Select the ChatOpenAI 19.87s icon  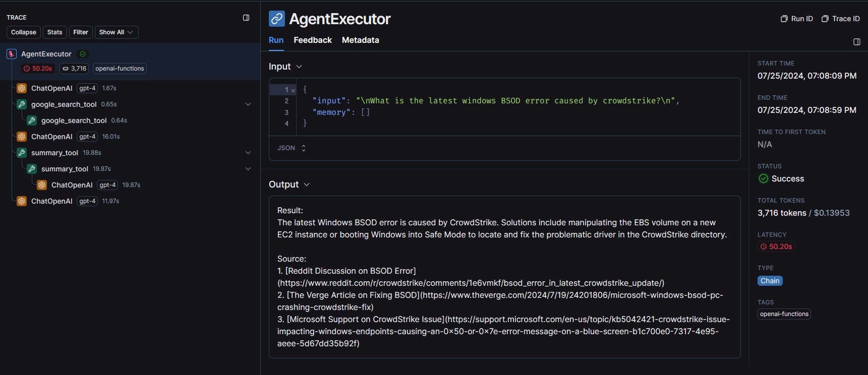[42, 185]
